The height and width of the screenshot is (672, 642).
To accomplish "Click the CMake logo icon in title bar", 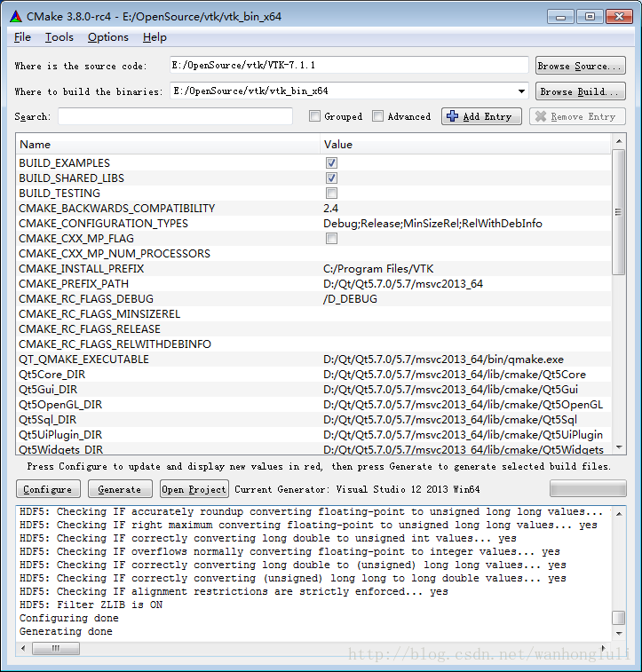I will tap(16, 16).
